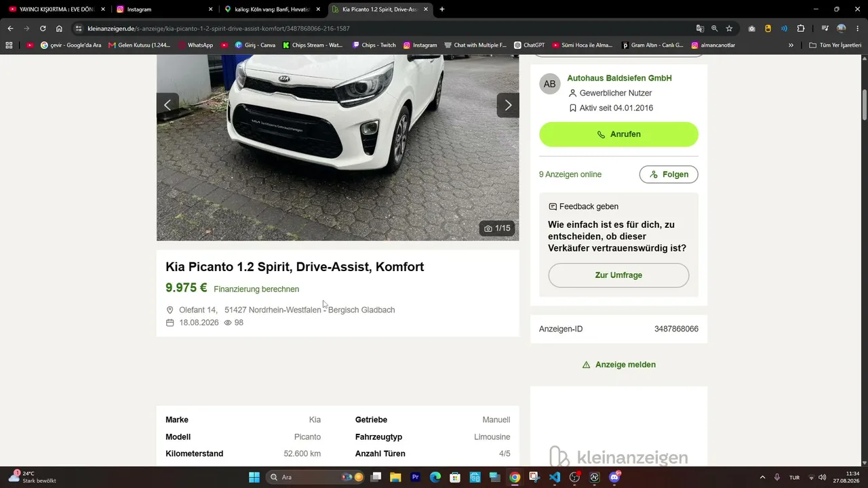This screenshot has height=488, width=868.
Task: Open the Chrome three-dot menu
Action: (x=858, y=28)
